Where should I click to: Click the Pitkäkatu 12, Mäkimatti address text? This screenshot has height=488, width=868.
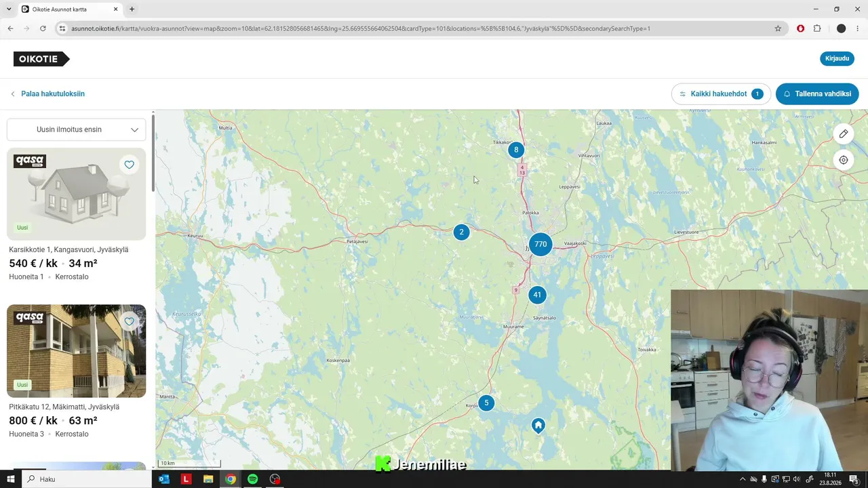[x=64, y=407]
